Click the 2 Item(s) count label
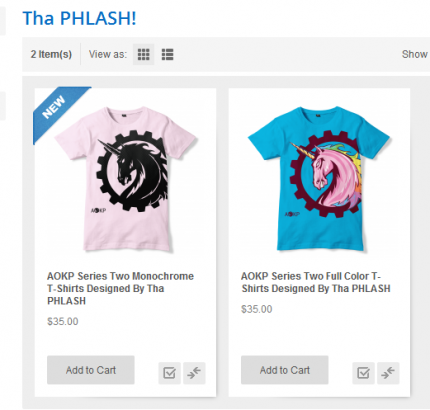Screen dimensions: 430x410 (51, 54)
